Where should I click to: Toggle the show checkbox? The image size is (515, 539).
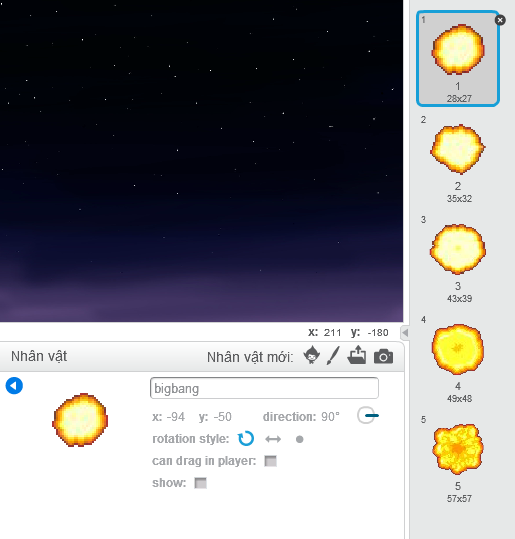pos(200,483)
